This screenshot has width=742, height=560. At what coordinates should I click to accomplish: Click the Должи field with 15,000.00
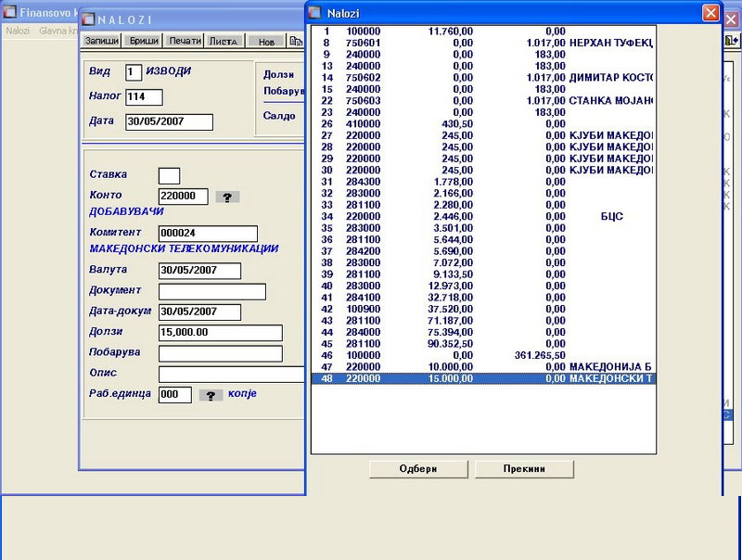point(221,333)
